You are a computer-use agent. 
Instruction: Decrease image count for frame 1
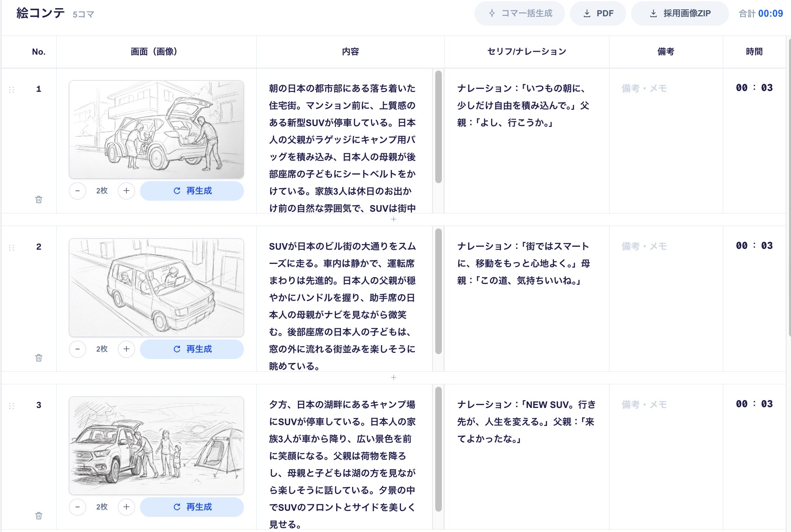tap(78, 191)
